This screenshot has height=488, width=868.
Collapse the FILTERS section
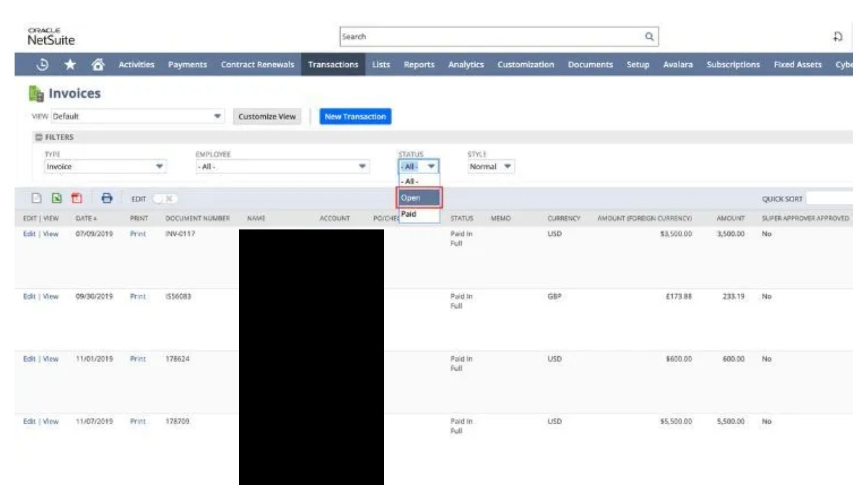[x=40, y=136]
